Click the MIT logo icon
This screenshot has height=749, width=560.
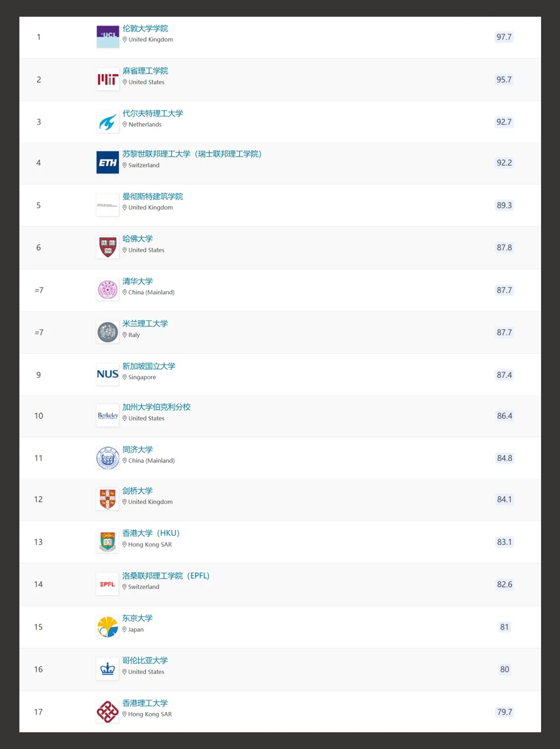[108, 79]
